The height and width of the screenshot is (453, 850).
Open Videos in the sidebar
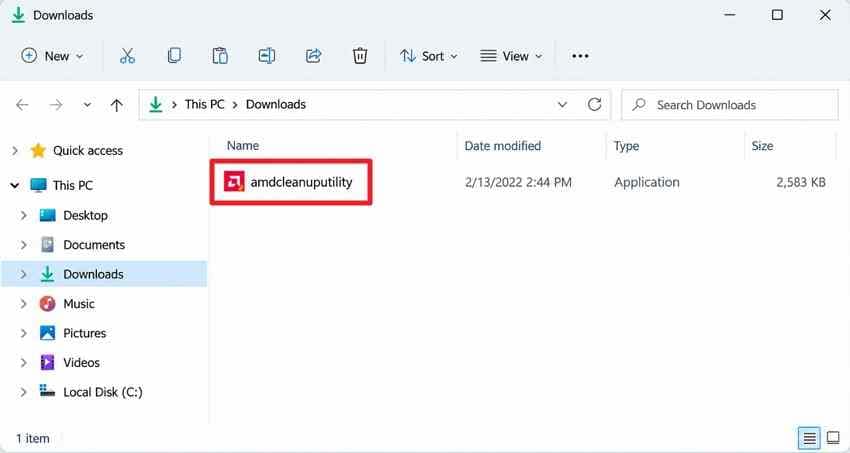point(81,363)
